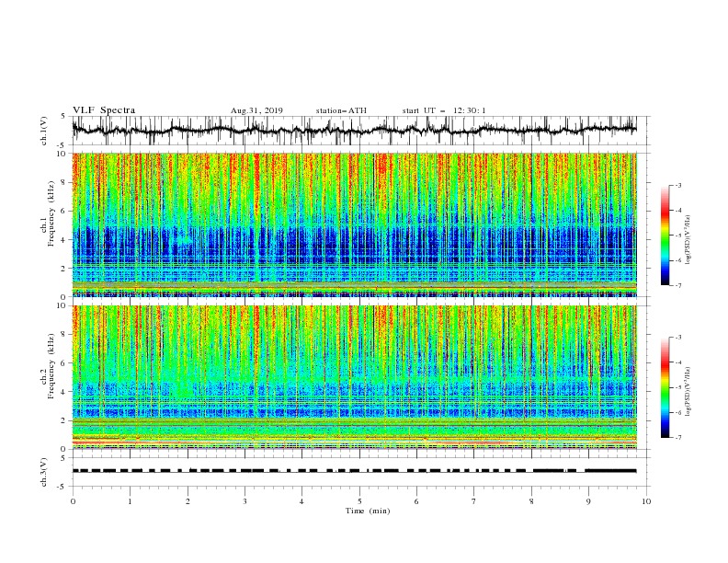Click the ch.2 spectrogram yellow band near 1 kHz

pos(354,438)
